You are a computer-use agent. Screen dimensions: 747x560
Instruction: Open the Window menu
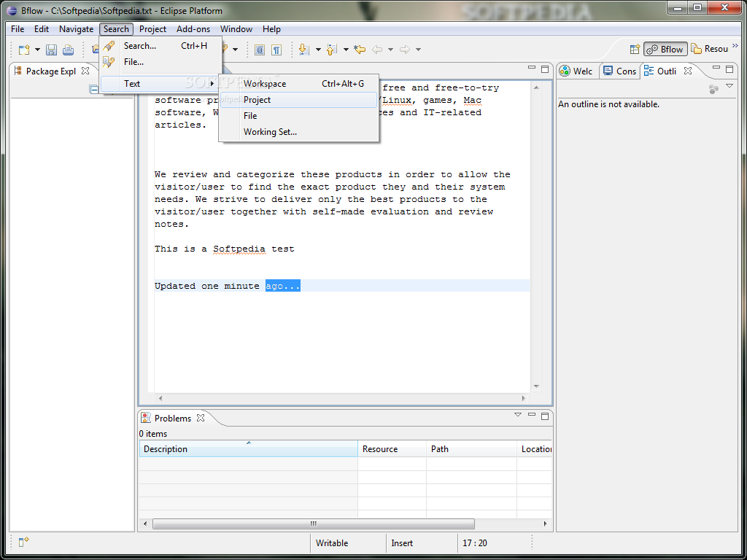click(x=236, y=29)
